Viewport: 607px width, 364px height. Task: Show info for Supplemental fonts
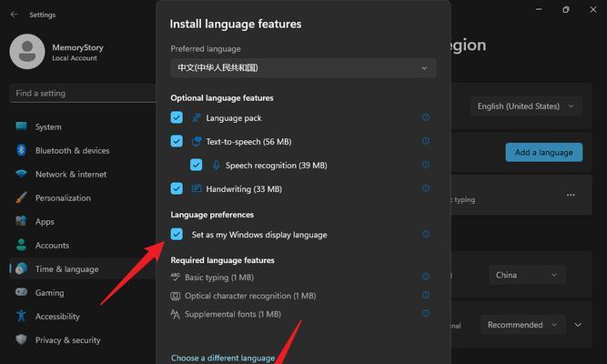click(425, 313)
